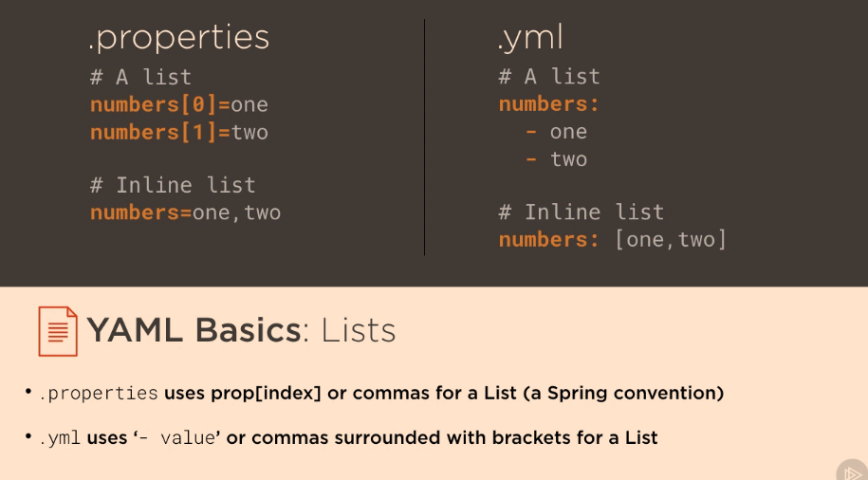This screenshot has height=480, width=868.
Task: Click "# Inline list" comment in yml column
Action: pos(582,212)
